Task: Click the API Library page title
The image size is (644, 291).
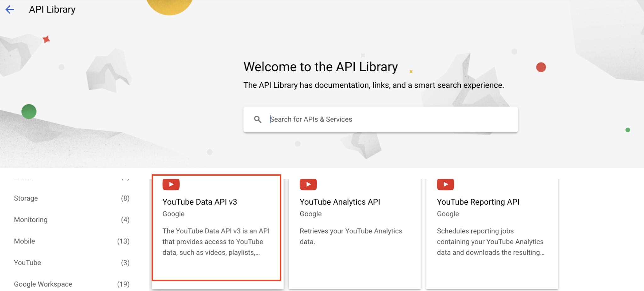Action: pyautogui.click(x=52, y=9)
